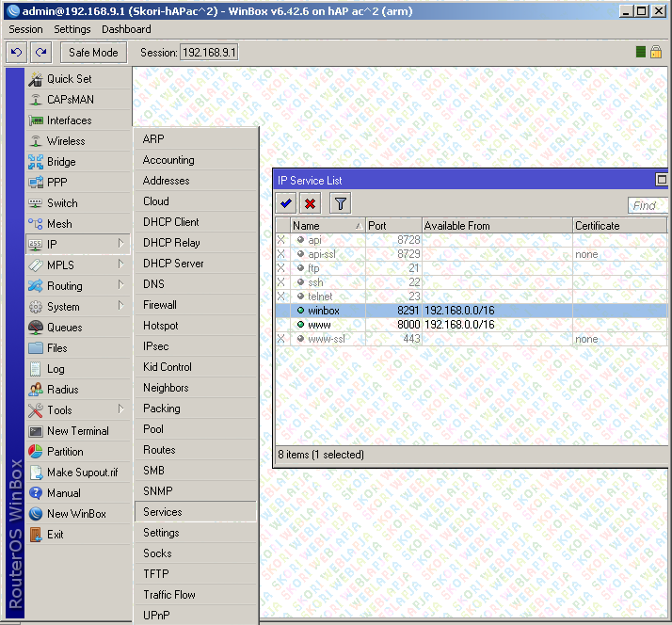Click the Find search field
Screen dimensions: 672x625
tap(648, 205)
